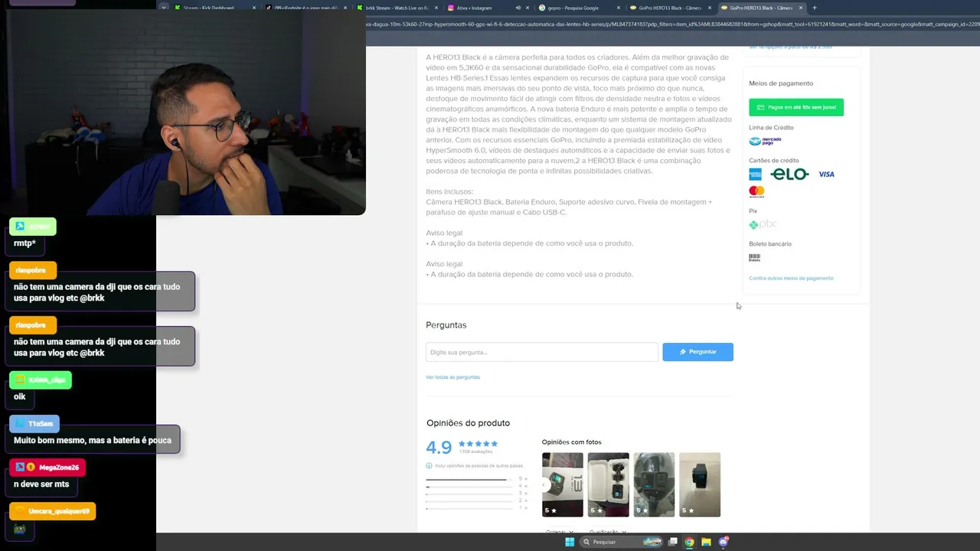The image size is (980, 551).
Task: Open the fourth review photo thumbnail
Action: (700, 484)
